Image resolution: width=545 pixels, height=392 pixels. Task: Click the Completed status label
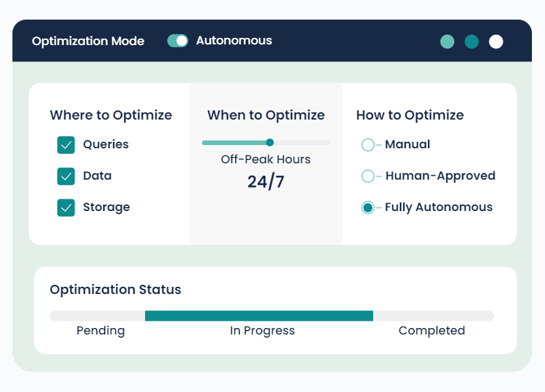(x=432, y=331)
